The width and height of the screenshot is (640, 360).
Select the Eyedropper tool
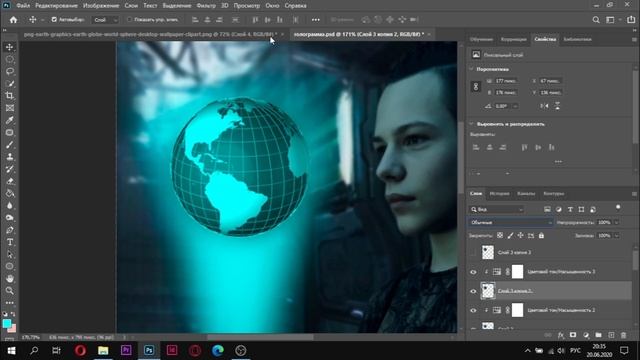(x=9, y=120)
